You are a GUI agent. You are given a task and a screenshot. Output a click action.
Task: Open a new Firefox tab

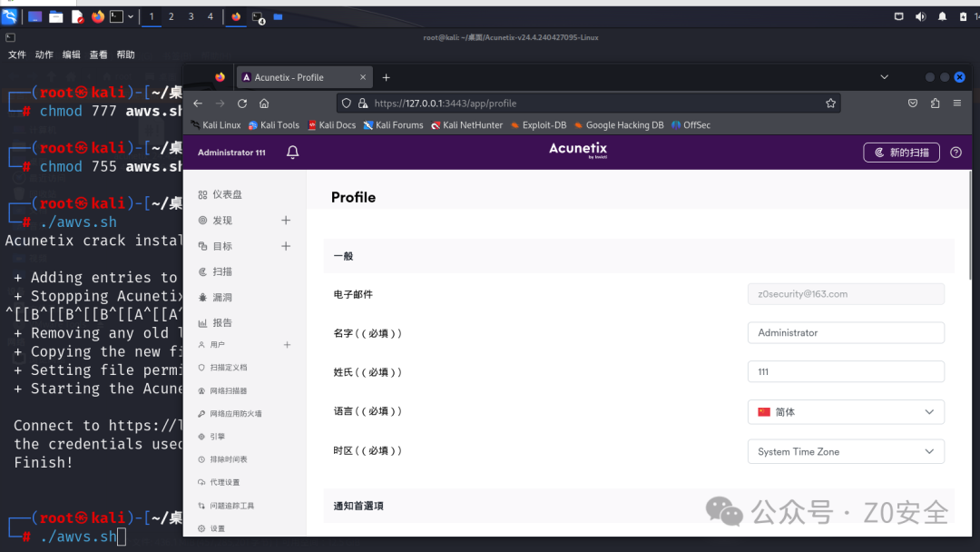[386, 77]
